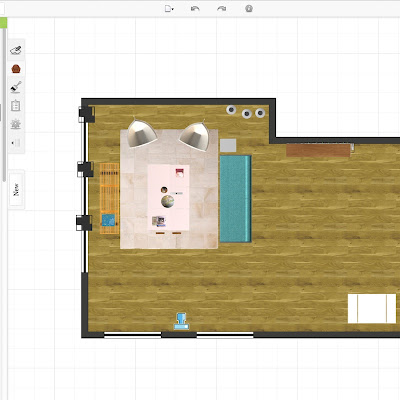Select the paintbrush decorate tool
Image resolution: width=400 pixels, height=400 pixels.
coord(16,87)
